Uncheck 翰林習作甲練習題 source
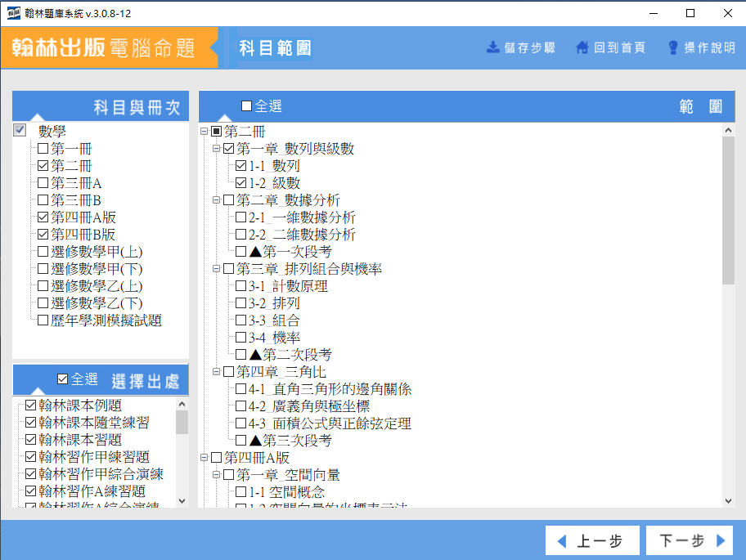Screen dimensions: 746x560 pyautogui.click(x=30, y=456)
